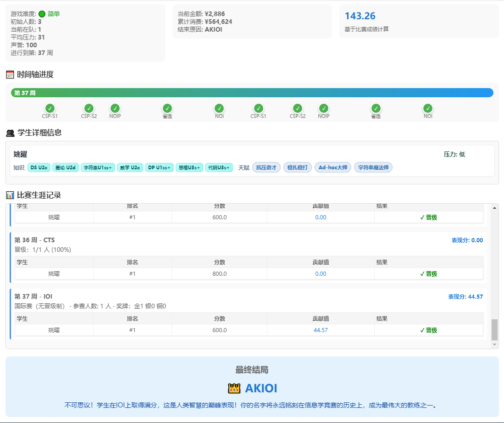Click the 国际赛 medals summary line
The width and height of the screenshot is (504, 423).
(x=90, y=306)
